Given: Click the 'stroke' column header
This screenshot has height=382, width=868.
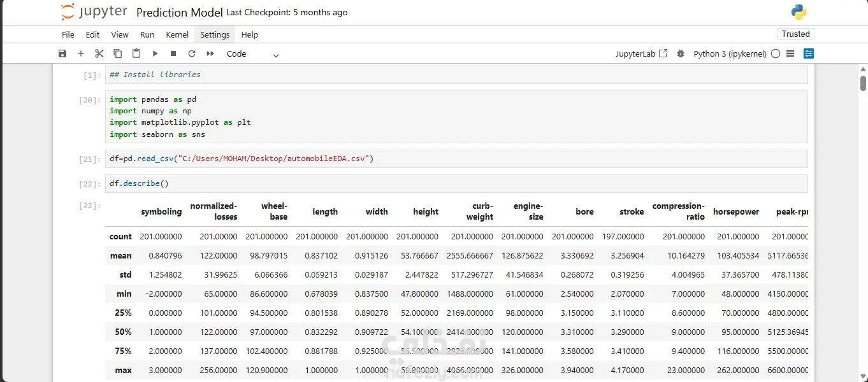Looking at the screenshot, I should pos(632,212).
